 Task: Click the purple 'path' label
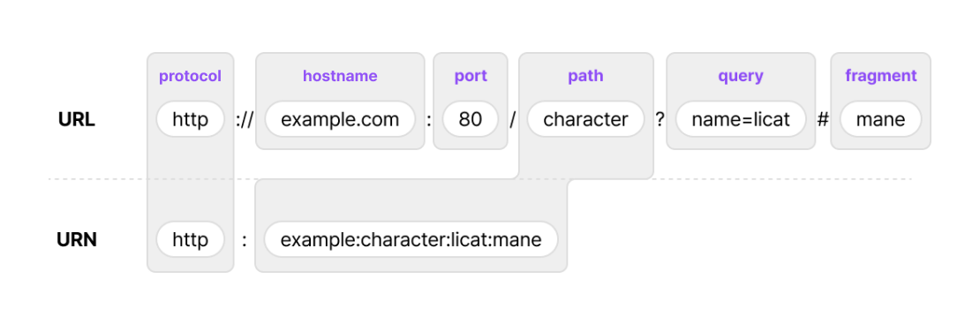[585, 76]
